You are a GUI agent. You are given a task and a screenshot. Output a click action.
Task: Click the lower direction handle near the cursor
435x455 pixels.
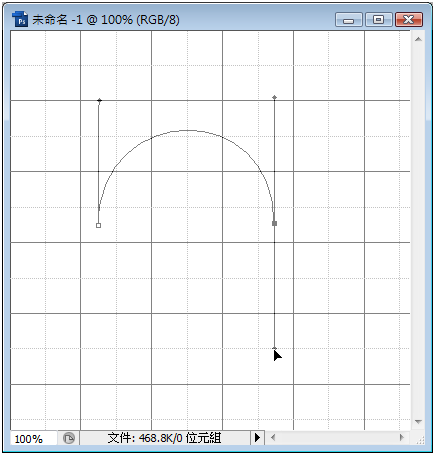point(274,348)
